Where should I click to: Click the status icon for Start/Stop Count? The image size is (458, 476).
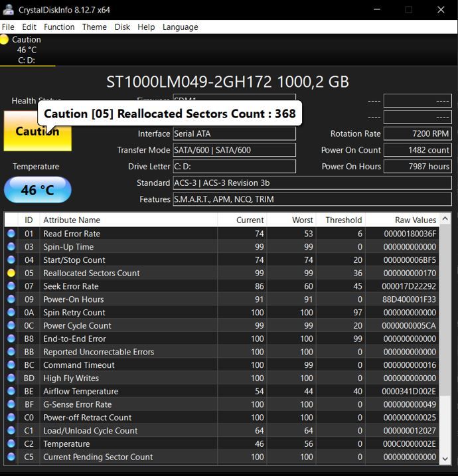11,260
